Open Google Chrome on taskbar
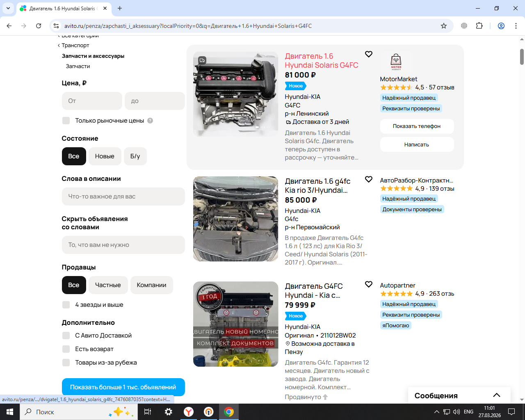Screen dimensions: 525x420 [x=229, y=412]
